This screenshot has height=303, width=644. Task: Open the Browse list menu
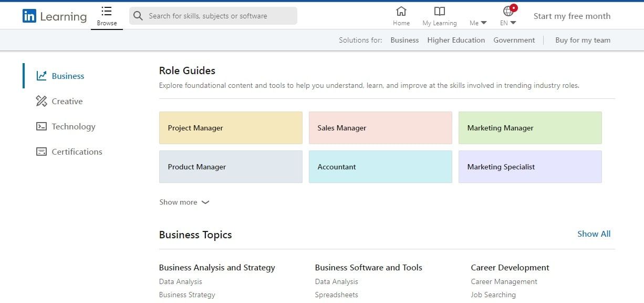tap(107, 16)
